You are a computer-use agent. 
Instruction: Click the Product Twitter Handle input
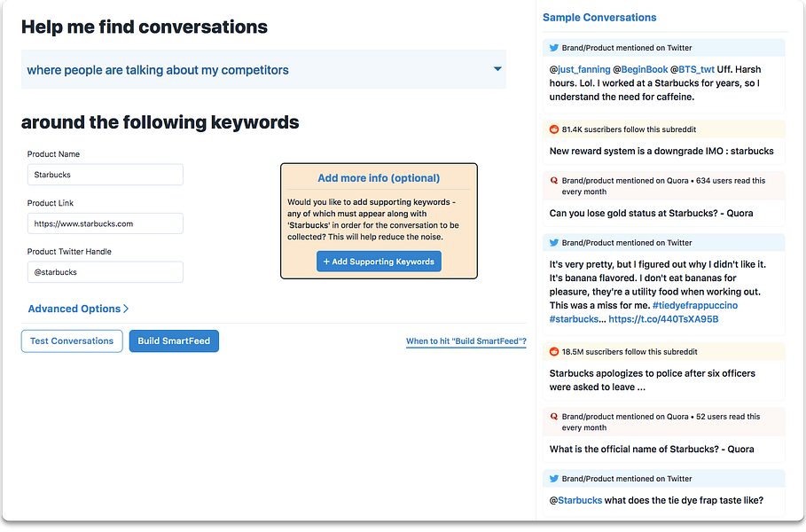tap(105, 272)
